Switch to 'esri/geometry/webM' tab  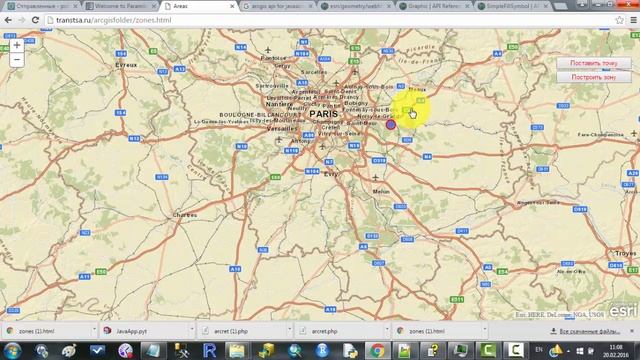[x=355, y=6]
